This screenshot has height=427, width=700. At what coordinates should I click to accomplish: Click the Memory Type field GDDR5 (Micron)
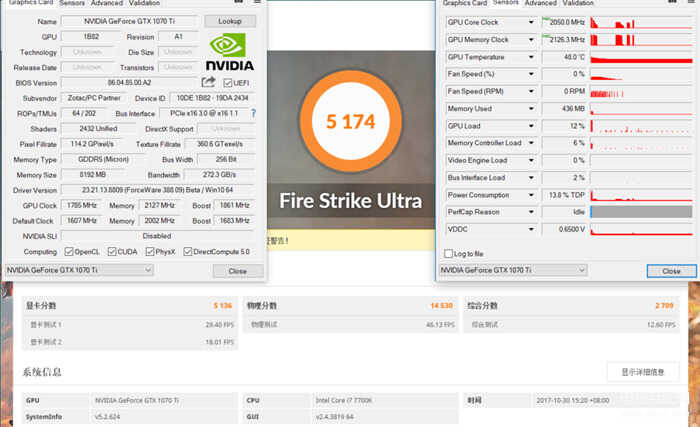point(103,159)
